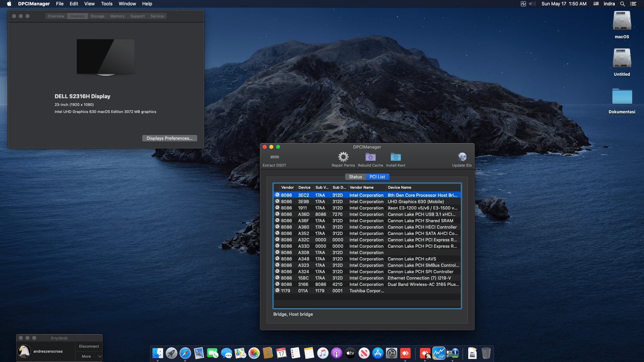Viewport: 644px width, 362px height.
Task: Select the Ethernet Connection (7) I219-V row
Action: [367, 278]
